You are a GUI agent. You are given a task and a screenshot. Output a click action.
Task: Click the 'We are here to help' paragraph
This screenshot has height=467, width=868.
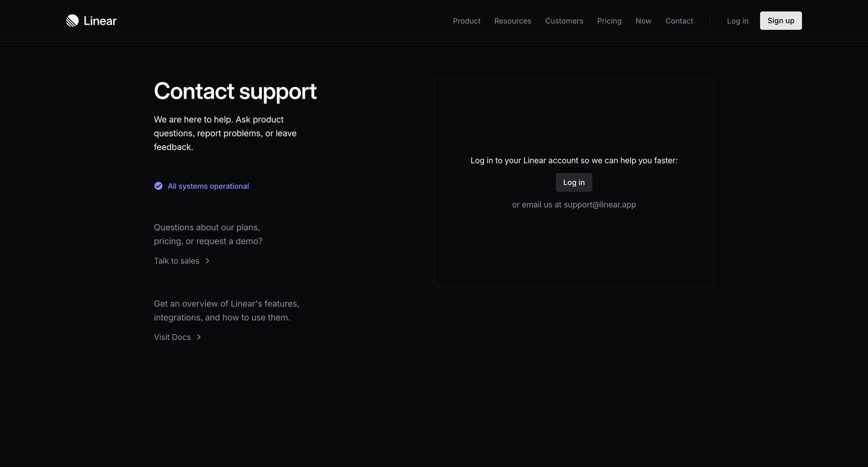[x=225, y=133]
